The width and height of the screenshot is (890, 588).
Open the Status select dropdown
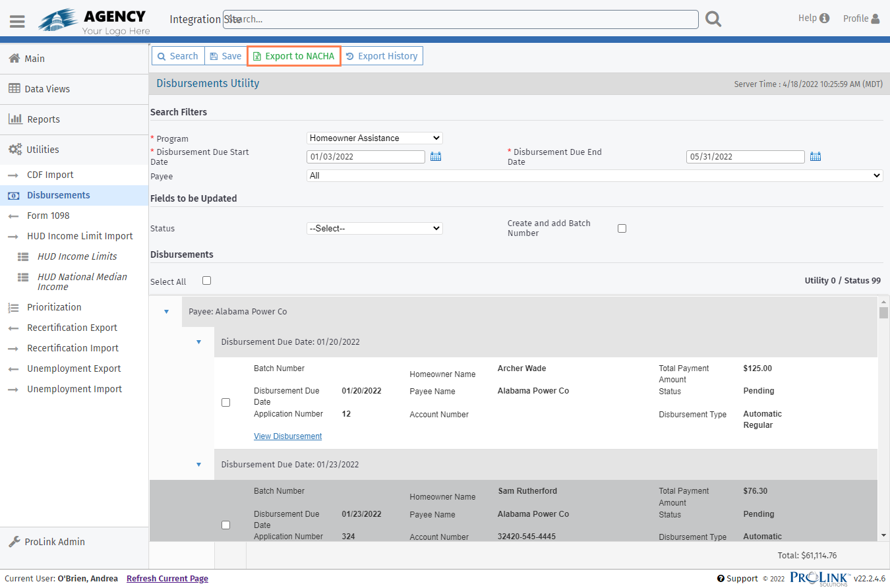coord(374,228)
